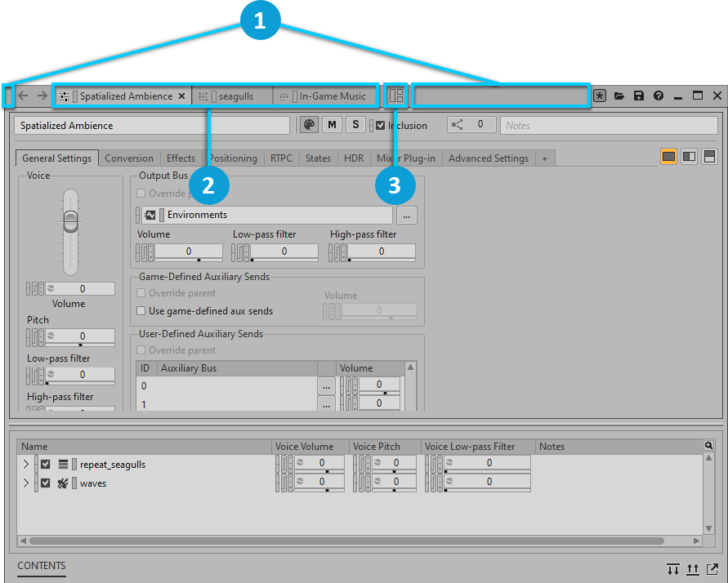Image resolution: width=728 pixels, height=583 pixels.
Task: Open the color palette icon
Action: (x=309, y=125)
